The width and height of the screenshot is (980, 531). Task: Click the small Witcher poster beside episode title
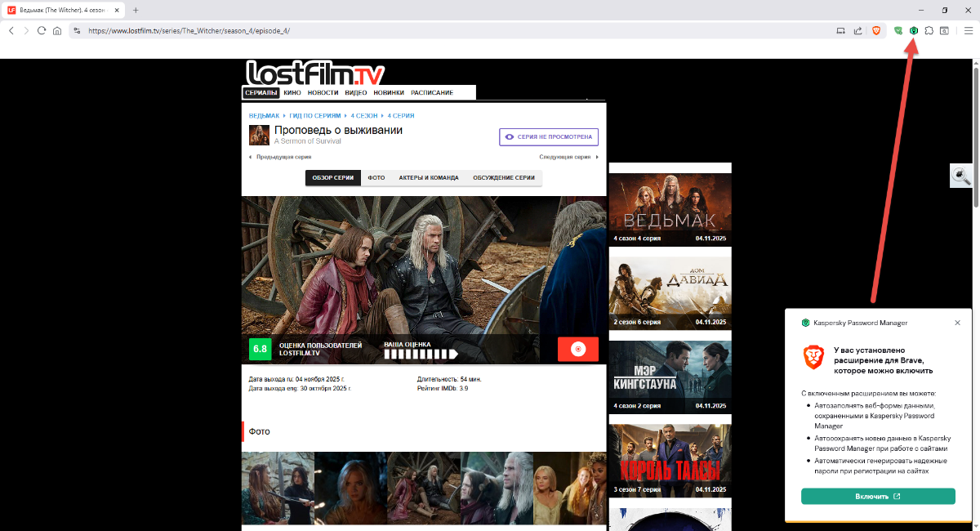(x=259, y=135)
